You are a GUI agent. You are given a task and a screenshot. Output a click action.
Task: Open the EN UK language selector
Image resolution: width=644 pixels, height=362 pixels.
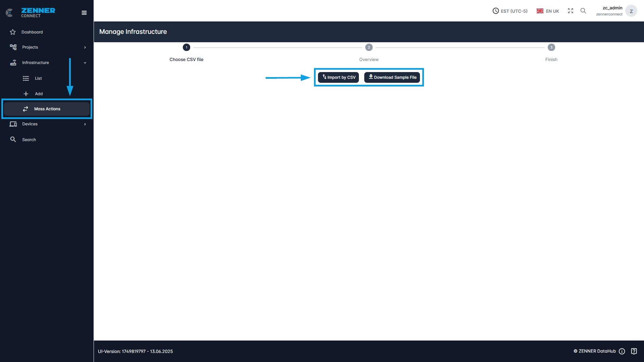pyautogui.click(x=547, y=11)
